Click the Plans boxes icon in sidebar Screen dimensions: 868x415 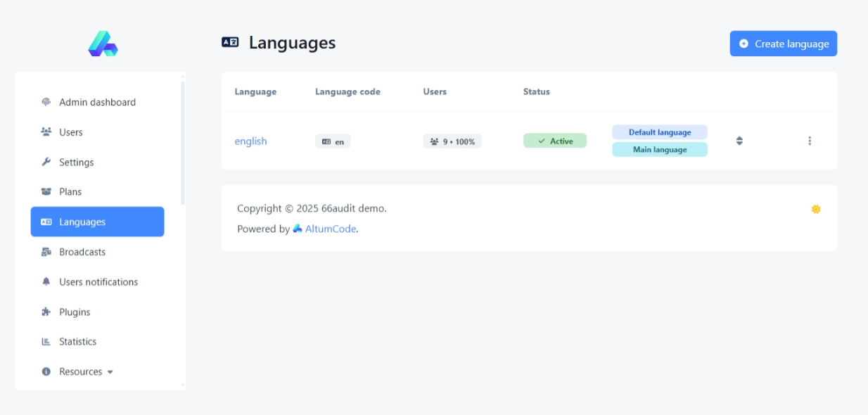tap(46, 191)
